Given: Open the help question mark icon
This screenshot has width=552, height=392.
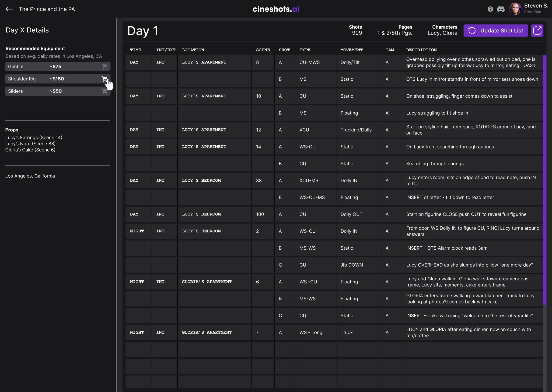Looking at the screenshot, I should pyautogui.click(x=490, y=9).
